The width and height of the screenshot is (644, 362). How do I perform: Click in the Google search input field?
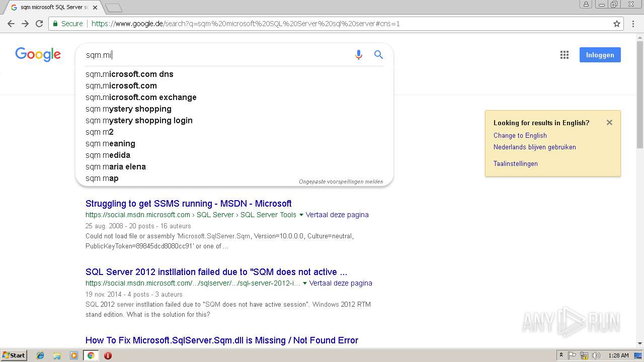coord(216,55)
